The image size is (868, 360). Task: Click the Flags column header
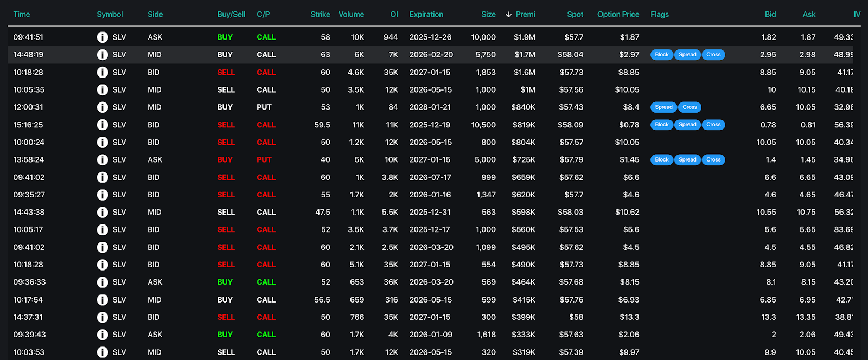(x=660, y=15)
